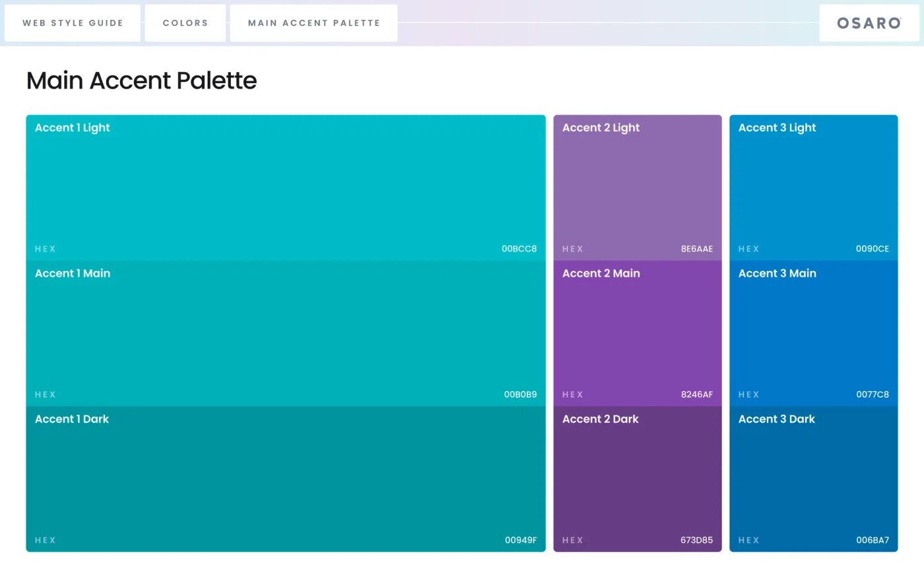Click the OSARO logo
The image size is (924, 578).
(x=869, y=23)
